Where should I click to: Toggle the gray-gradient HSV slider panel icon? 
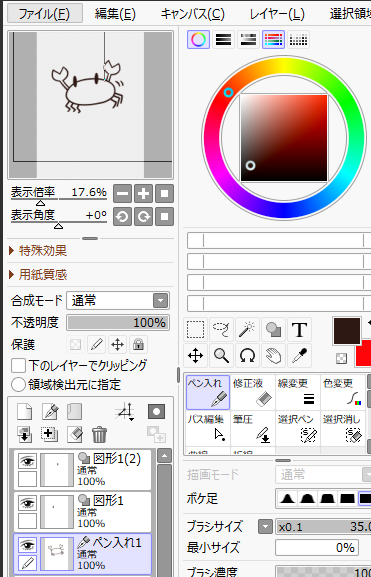click(x=248, y=40)
